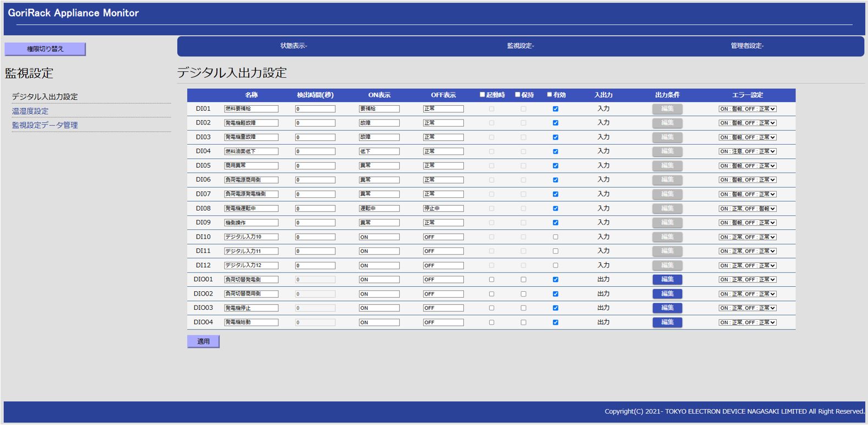868x425 pixels.
Task: Open 監視設定データ管理 link
Action: (x=45, y=125)
